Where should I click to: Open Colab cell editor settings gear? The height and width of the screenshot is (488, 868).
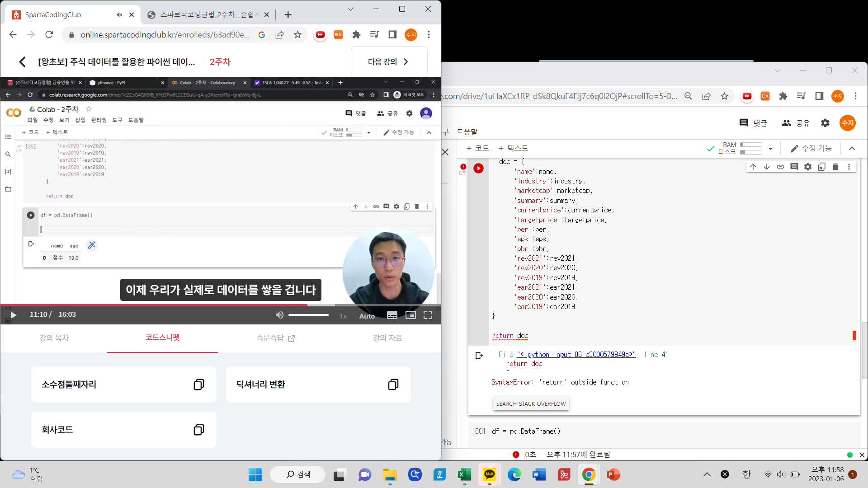[808, 167]
